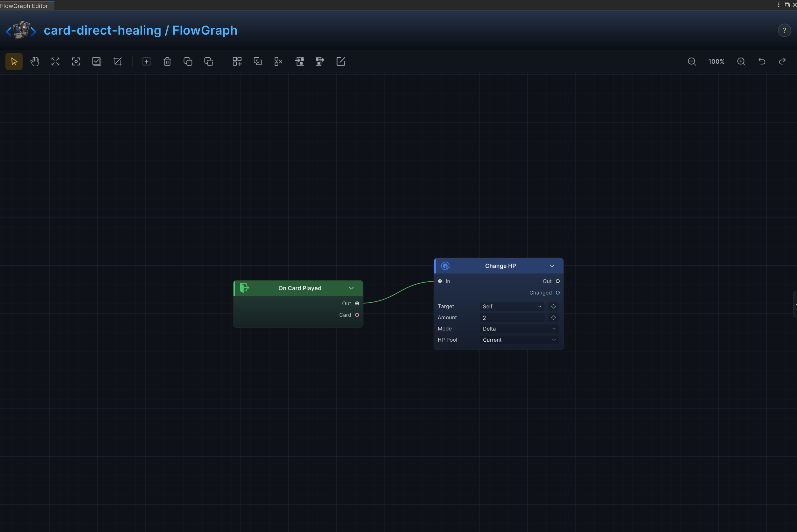Click the crop tool icon
The width and height of the screenshot is (797, 532).
118,61
